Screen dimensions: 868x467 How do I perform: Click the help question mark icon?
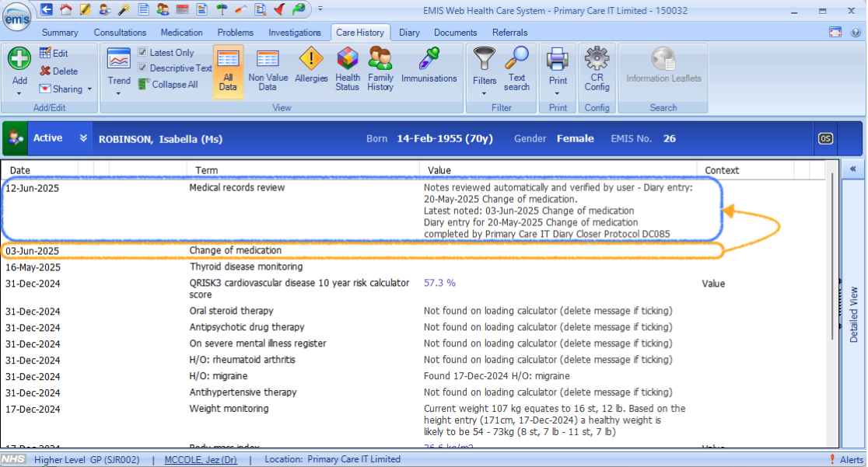856,32
